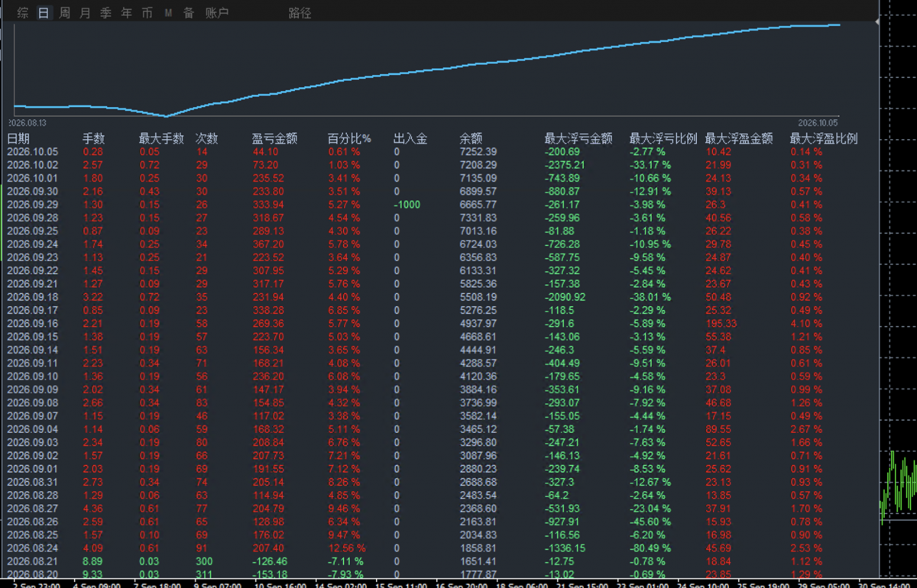Open the 季 quarterly tab
Viewport: 917px width, 588px height.
coord(106,13)
